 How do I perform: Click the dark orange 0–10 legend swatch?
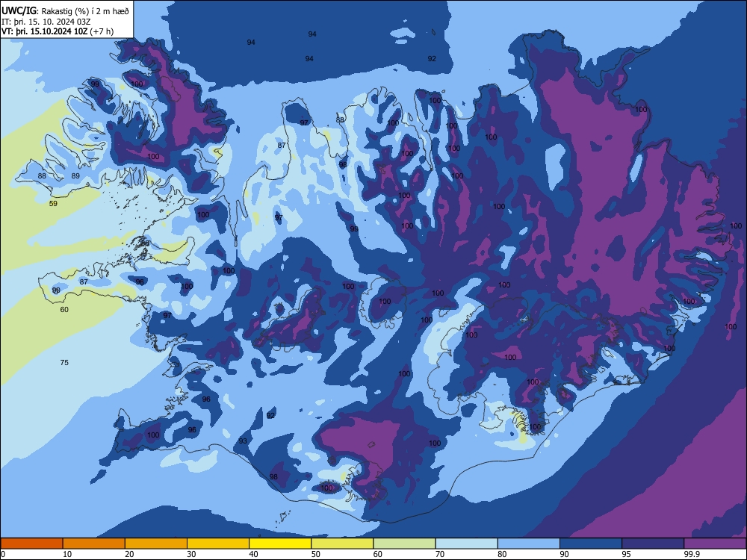pyautogui.click(x=31, y=544)
